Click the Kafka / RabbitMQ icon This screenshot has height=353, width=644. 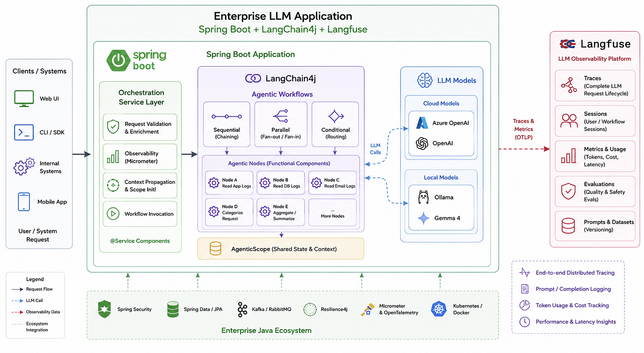coord(242,310)
